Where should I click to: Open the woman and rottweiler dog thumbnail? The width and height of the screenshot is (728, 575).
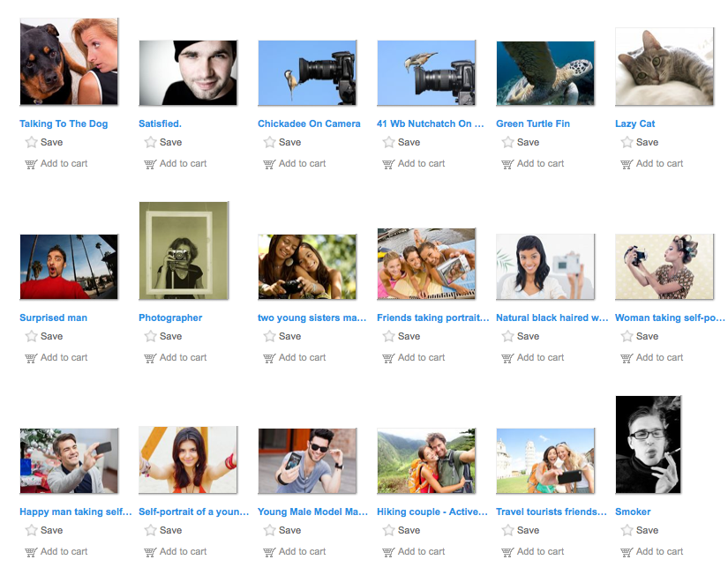click(x=69, y=61)
